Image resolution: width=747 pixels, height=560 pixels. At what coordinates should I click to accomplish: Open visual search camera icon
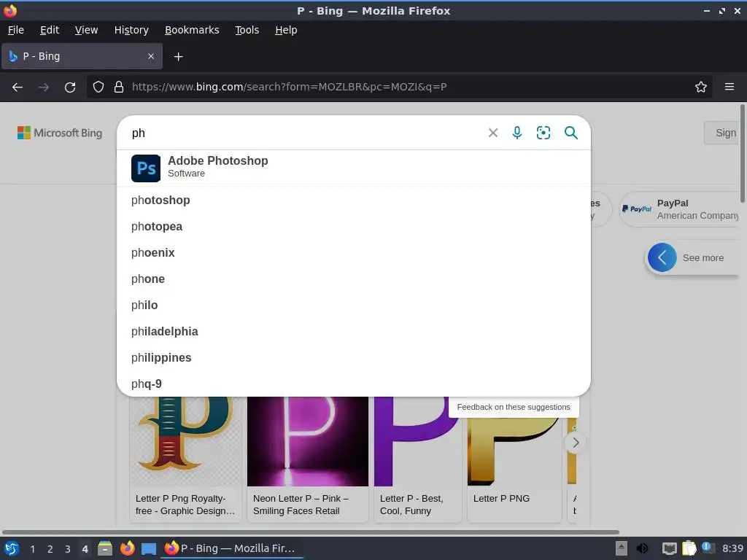[543, 133]
